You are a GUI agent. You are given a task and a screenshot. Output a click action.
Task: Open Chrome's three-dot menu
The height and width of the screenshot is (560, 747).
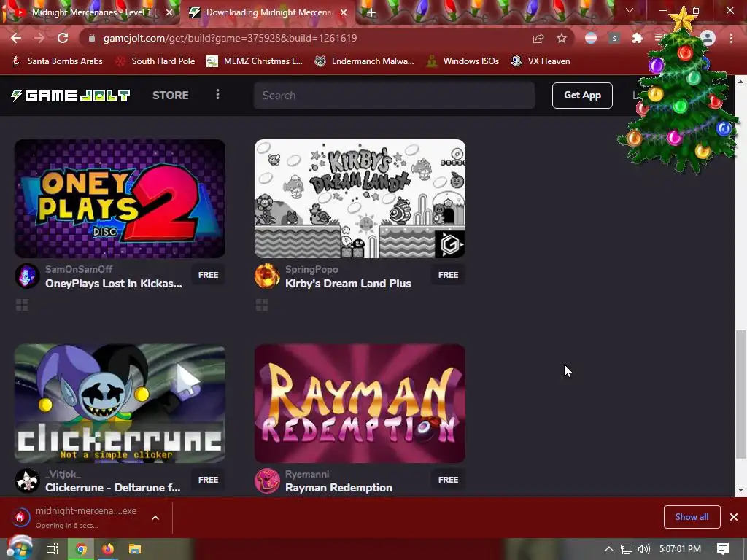tap(731, 38)
